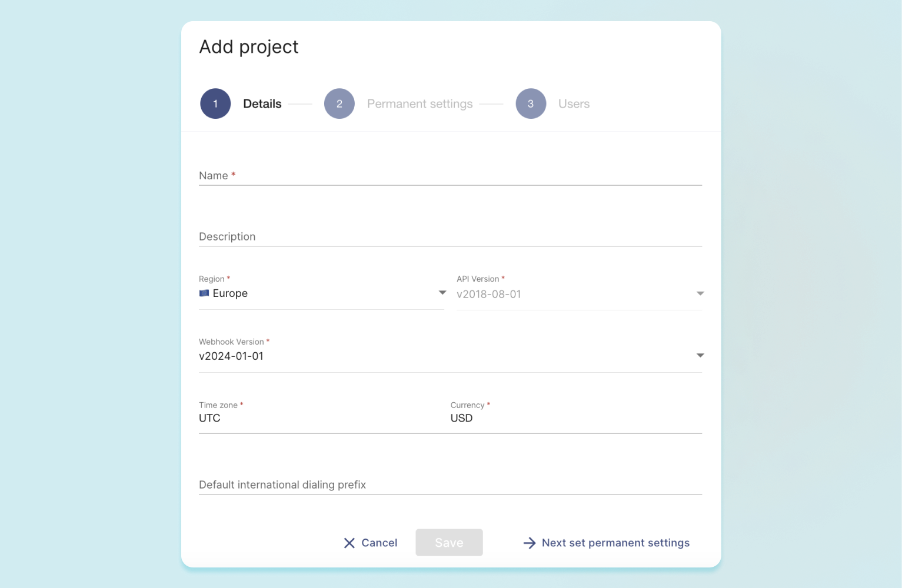Switch to the Permanent settings step
Image resolution: width=902 pixels, height=588 pixels.
pos(420,104)
